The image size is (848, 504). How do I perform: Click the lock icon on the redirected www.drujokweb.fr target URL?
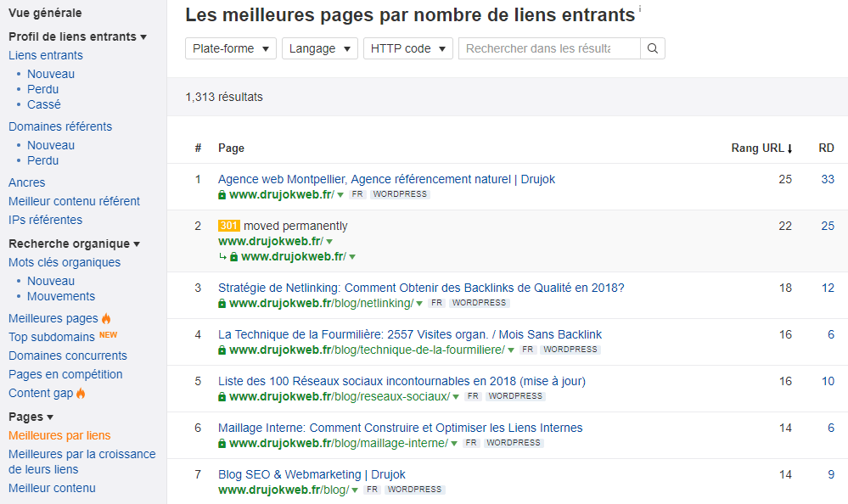pyautogui.click(x=233, y=256)
